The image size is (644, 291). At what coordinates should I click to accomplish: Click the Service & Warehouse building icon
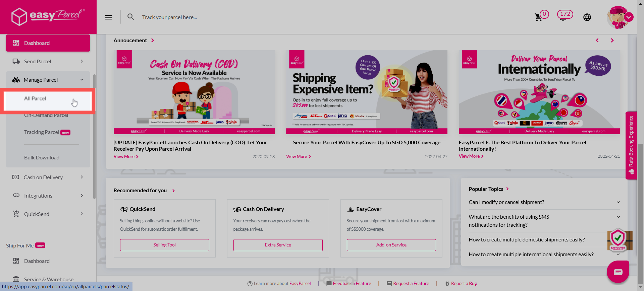pos(16,279)
